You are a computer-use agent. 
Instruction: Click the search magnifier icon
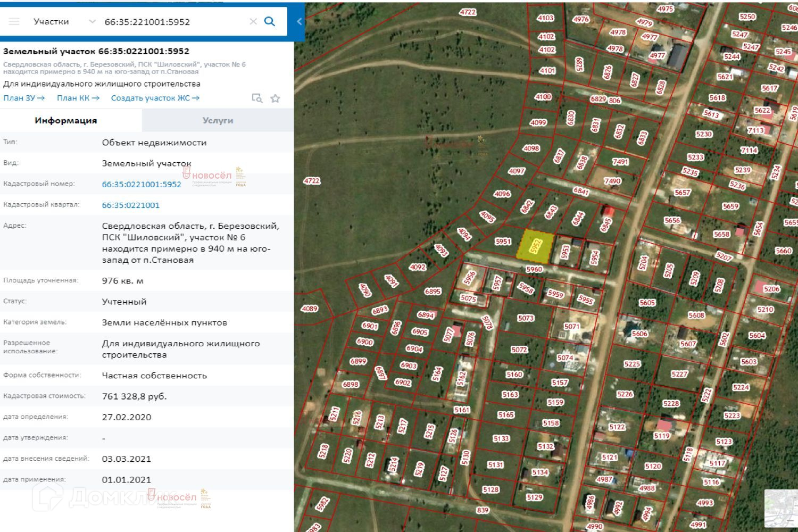[x=270, y=21]
